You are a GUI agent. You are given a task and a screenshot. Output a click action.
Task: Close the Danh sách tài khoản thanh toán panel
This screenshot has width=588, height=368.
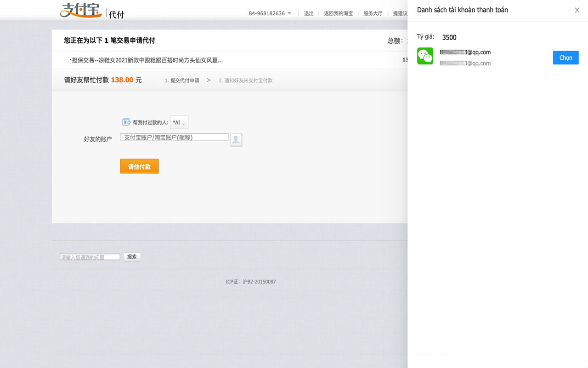pos(577,10)
